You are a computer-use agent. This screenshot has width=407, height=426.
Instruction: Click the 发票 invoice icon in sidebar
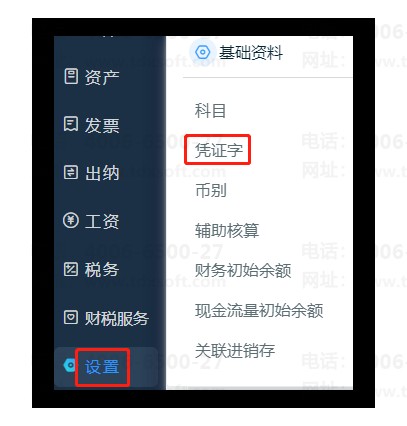pyautogui.click(x=71, y=124)
